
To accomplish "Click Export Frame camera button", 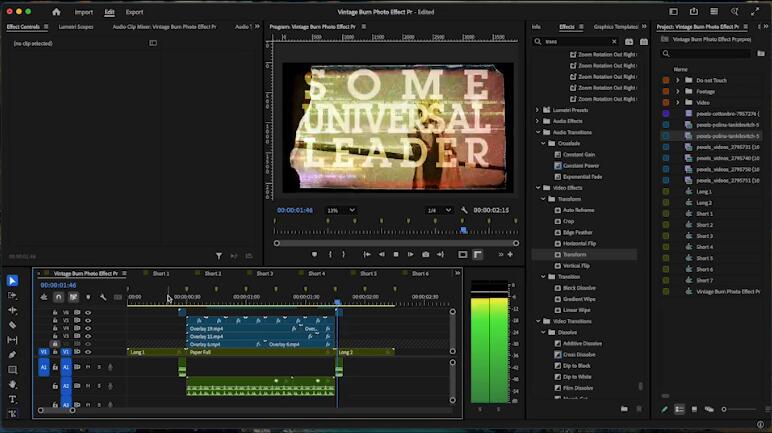I will [x=426, y=254].
